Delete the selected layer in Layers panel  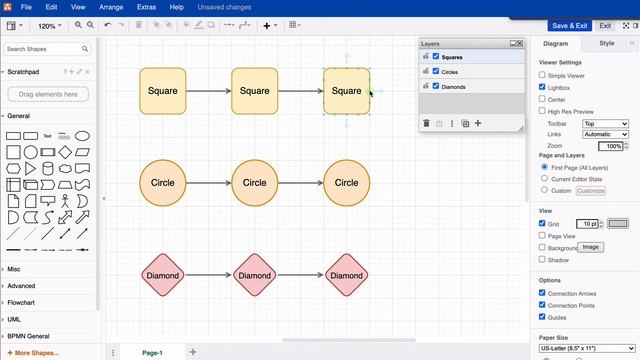tap(426, 123)
